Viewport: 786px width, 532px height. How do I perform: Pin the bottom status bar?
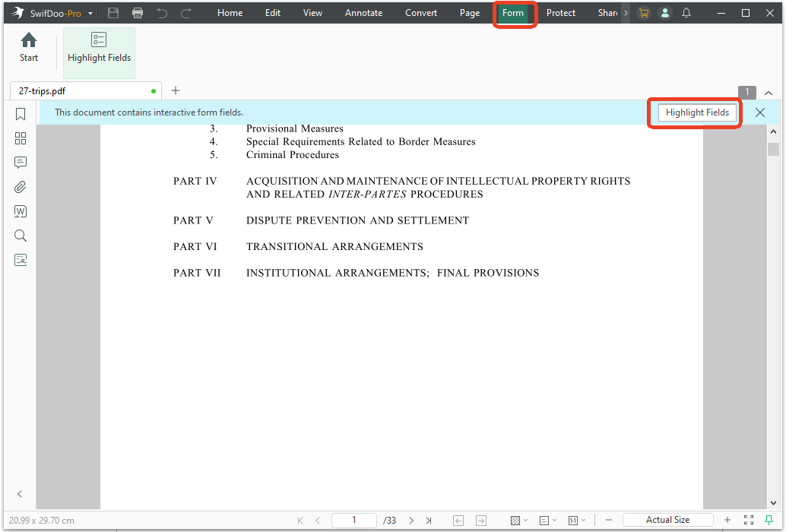[x=769, y=520]
